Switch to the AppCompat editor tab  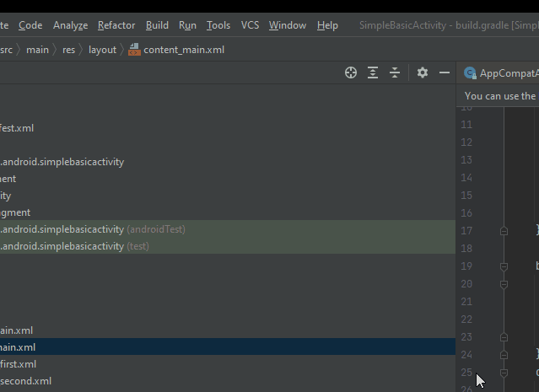click(x=498, y=73)
